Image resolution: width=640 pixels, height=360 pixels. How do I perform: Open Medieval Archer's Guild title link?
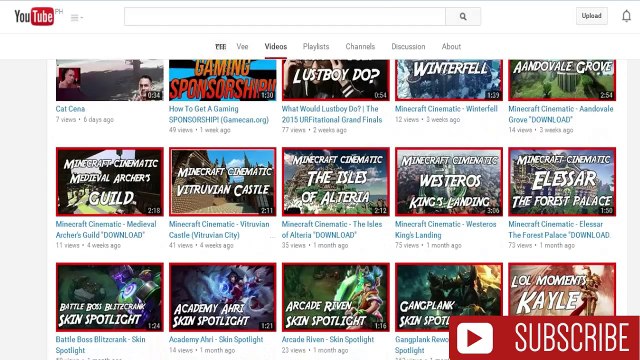coord(106,229)
